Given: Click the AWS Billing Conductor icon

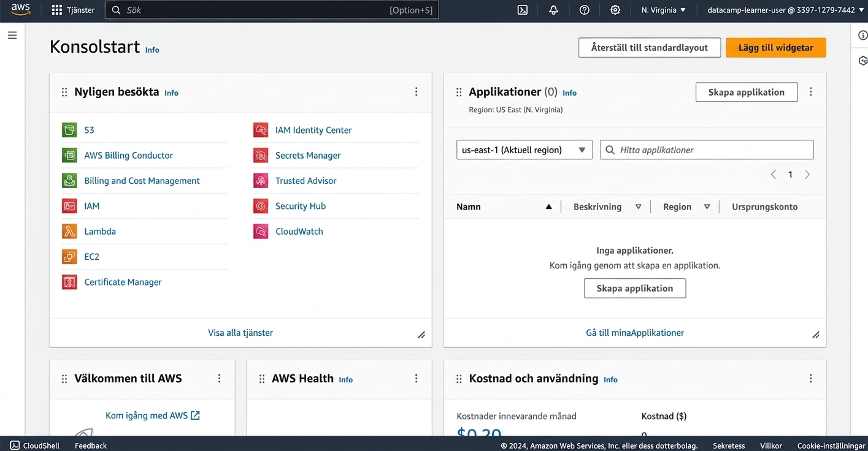Looking at the screenshot, I should tap(69, 156).
